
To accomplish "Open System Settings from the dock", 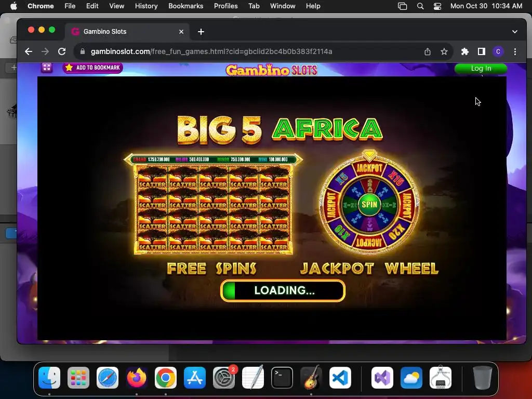I will pos(224,378).
